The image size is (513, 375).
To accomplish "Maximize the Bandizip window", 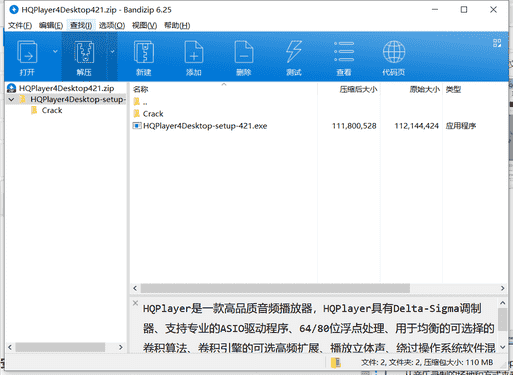I will point(464,10).
